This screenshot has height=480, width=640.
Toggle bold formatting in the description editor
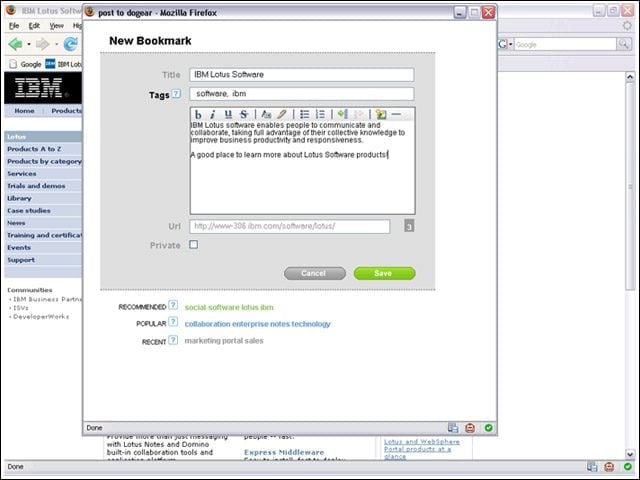pos(198,115)
